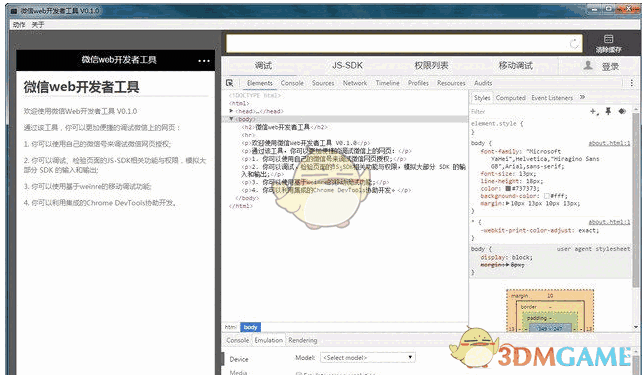Select the h2 微信web开发者工具 node
Image resolution: width=642 pixels, height=375 pixels.
click(x=284, y=127)
